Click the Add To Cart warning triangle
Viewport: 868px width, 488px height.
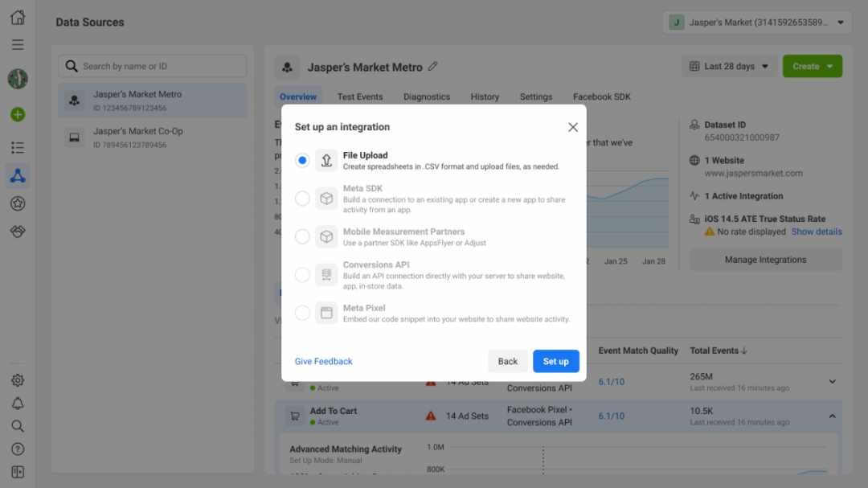431,416
